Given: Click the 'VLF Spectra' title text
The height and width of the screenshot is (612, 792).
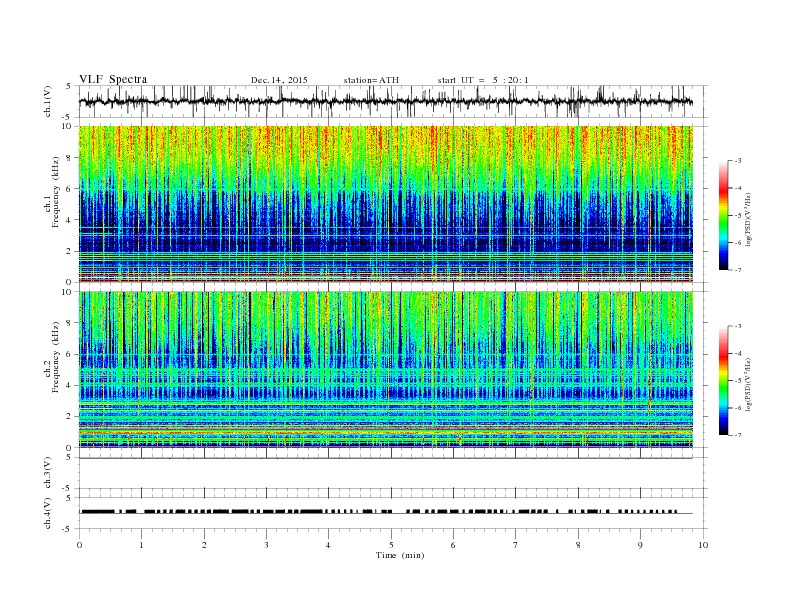Looking at the screenshot, I should [x=113, y=79].
